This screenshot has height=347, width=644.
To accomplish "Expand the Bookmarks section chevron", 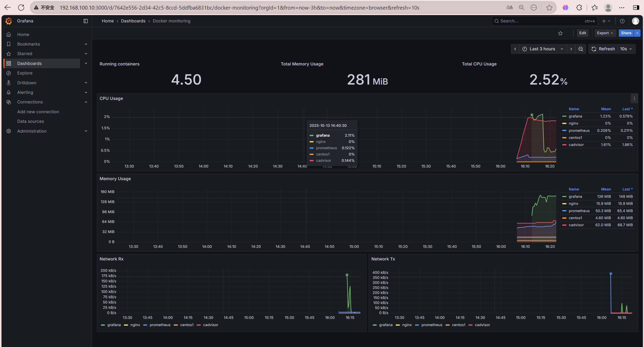I will pyautogui.click(x=86, y=44).
